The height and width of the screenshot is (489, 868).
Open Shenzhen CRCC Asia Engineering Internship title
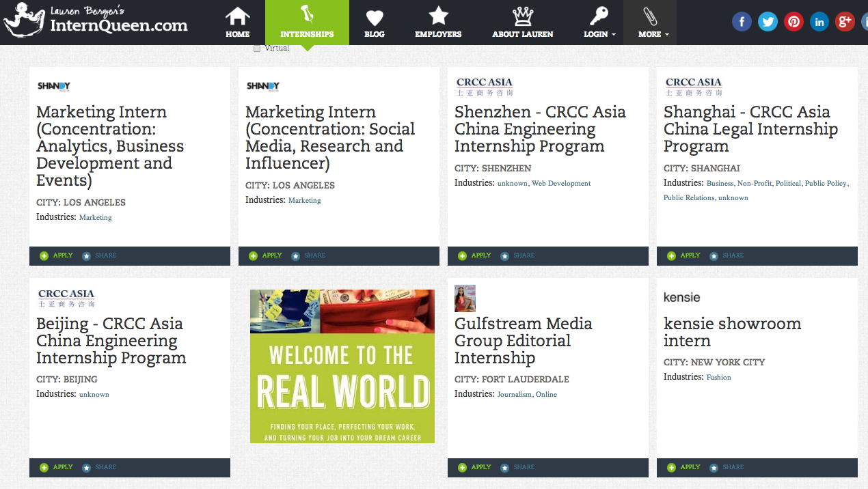[x=540, y=129]
